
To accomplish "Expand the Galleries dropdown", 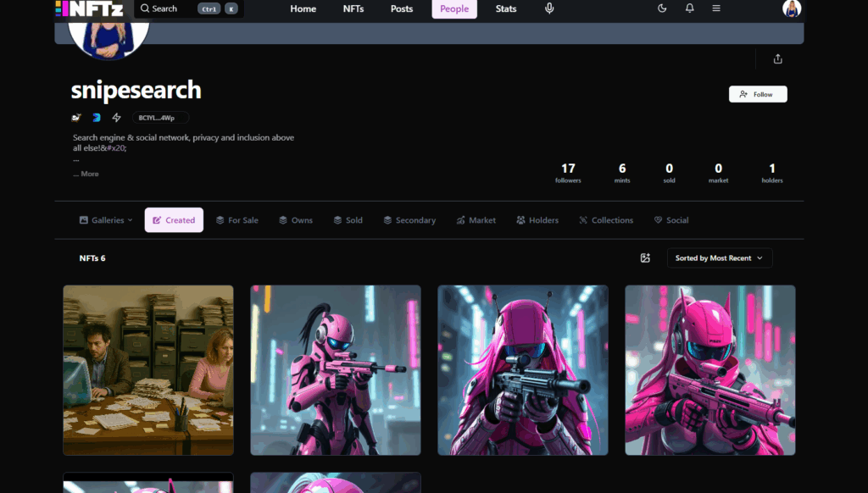I will [x=106, y=220].
